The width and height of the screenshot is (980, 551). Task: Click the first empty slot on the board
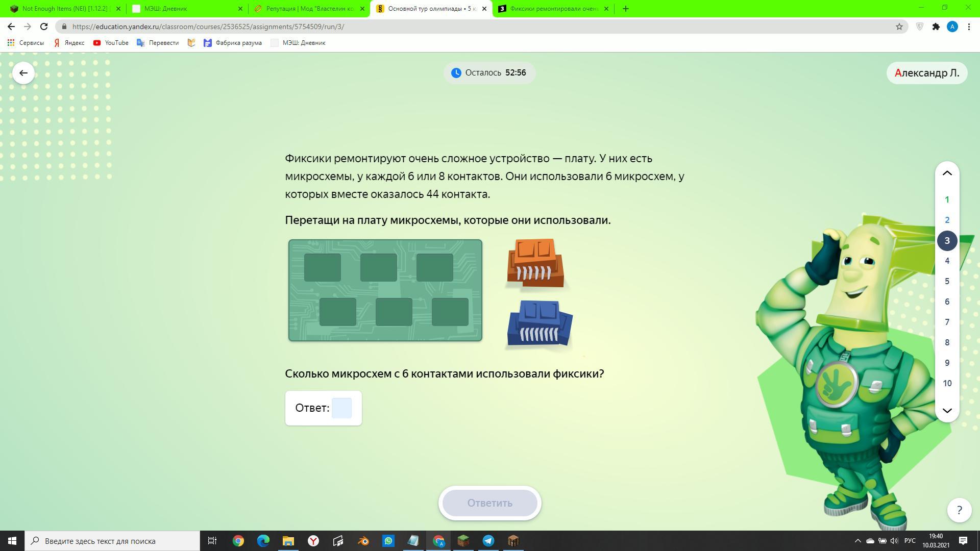(x=323, y=267)
